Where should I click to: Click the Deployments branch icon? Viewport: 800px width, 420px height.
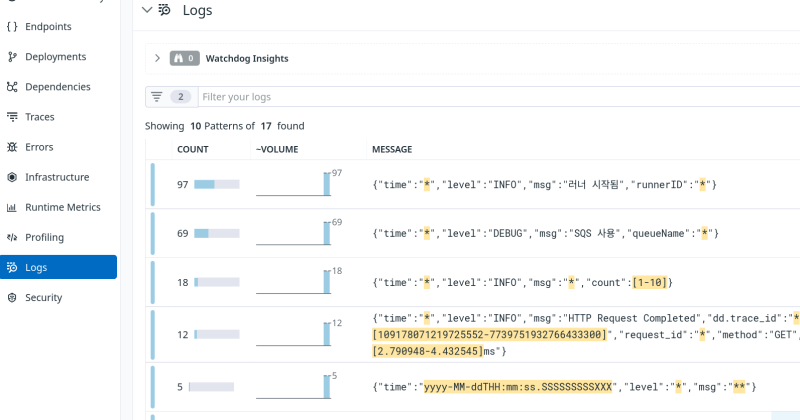point(12,57)
